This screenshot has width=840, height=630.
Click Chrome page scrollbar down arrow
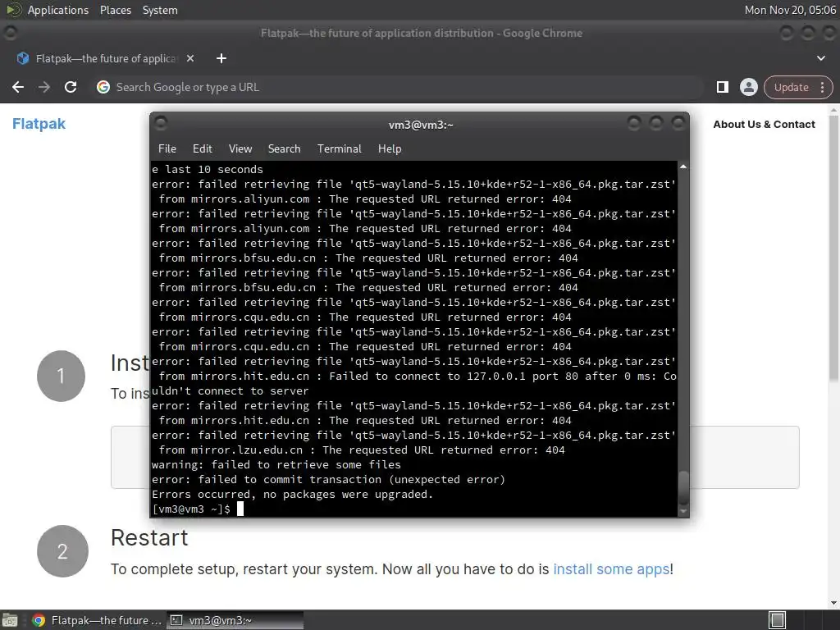(833, 603)
